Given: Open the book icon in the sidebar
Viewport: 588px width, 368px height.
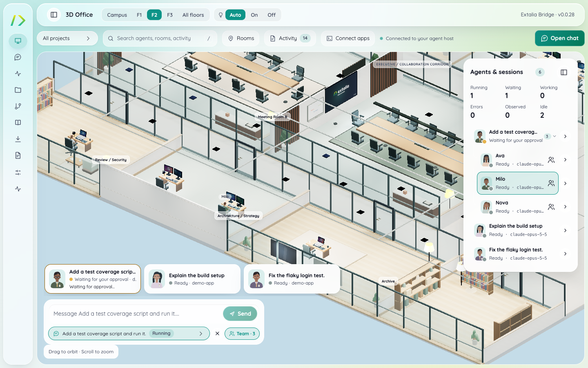Looking at the screenshot, I should click(x=18, y=123).
